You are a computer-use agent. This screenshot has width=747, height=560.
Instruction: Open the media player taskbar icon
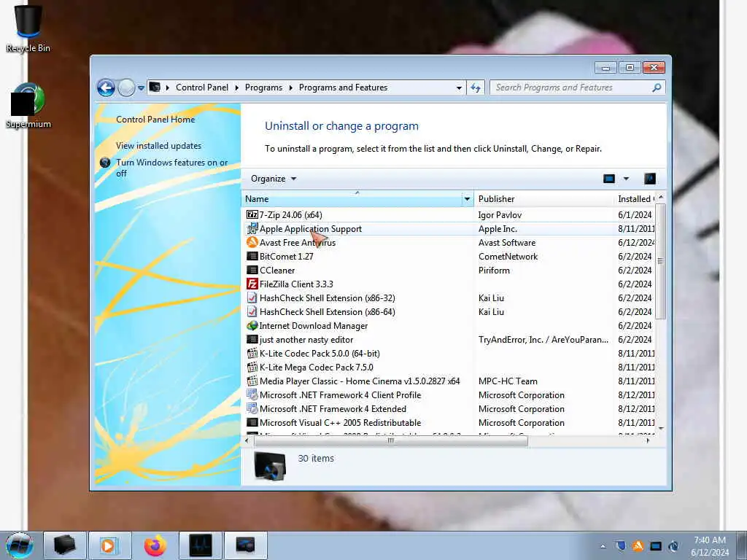point(109,545)
